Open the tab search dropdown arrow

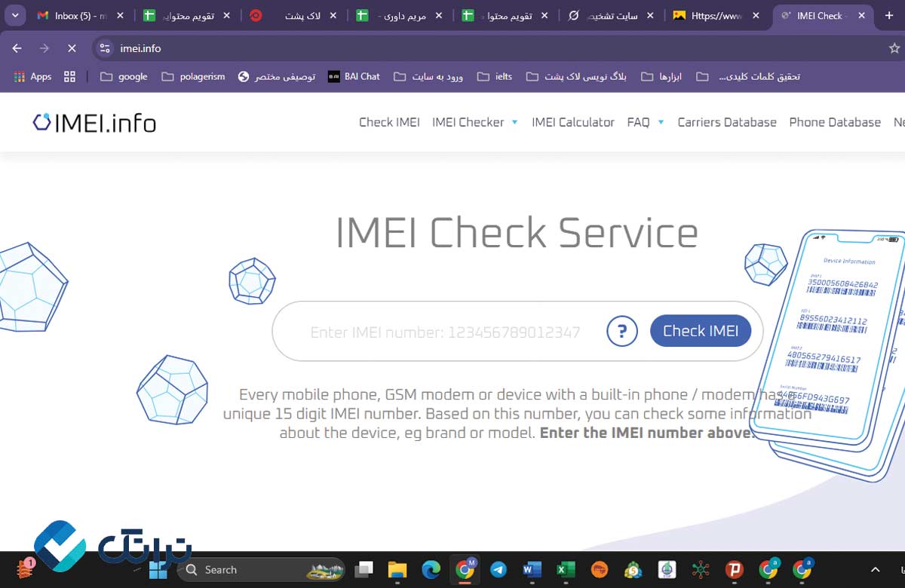15,15
